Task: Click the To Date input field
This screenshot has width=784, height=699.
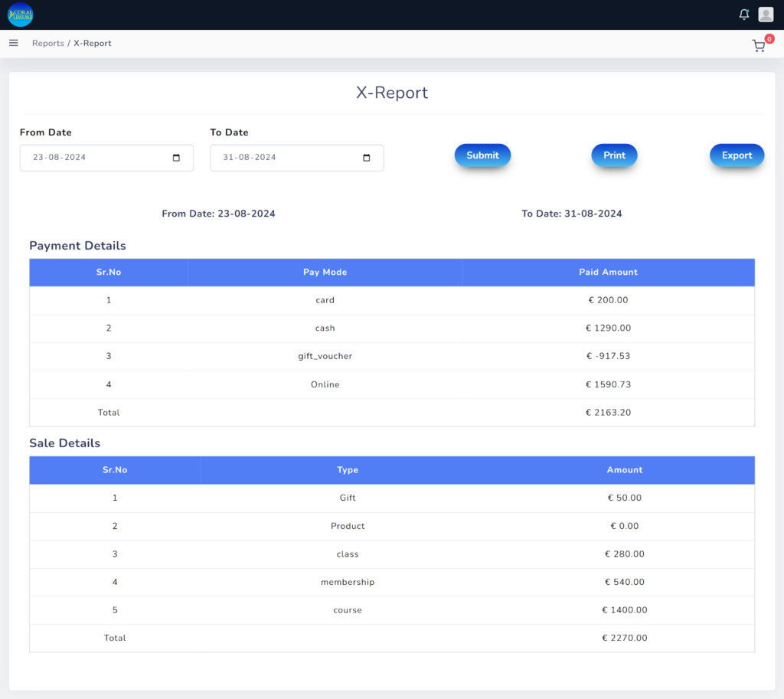Action: [x=283, y=158]
